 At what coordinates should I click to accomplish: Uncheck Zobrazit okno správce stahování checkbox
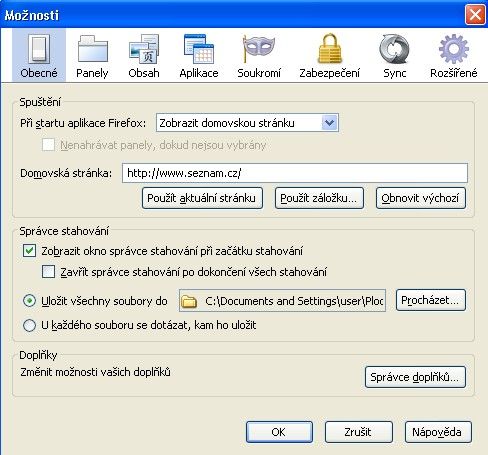click(x=29, y=251)
